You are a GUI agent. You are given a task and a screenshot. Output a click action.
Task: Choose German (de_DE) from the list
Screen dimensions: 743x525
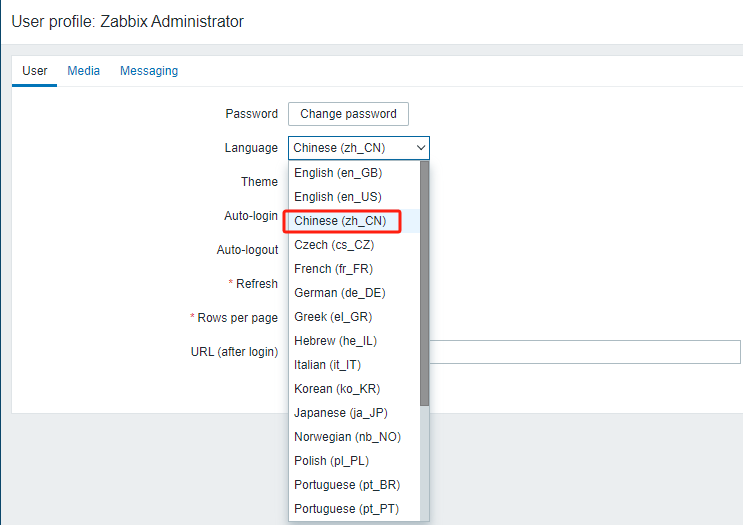[340, 293]
